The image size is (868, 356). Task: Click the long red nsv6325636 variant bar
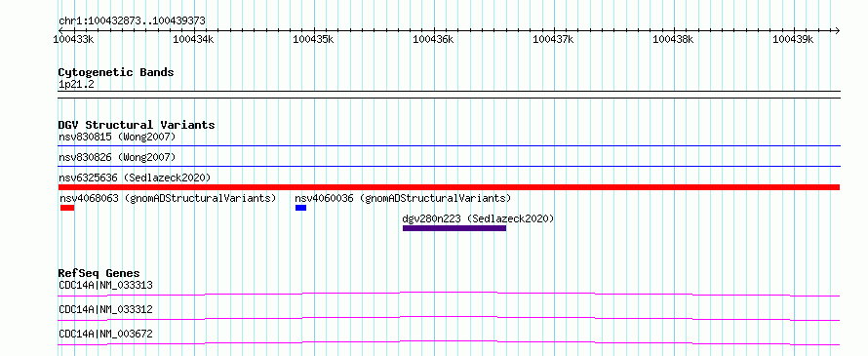point(449,187)
